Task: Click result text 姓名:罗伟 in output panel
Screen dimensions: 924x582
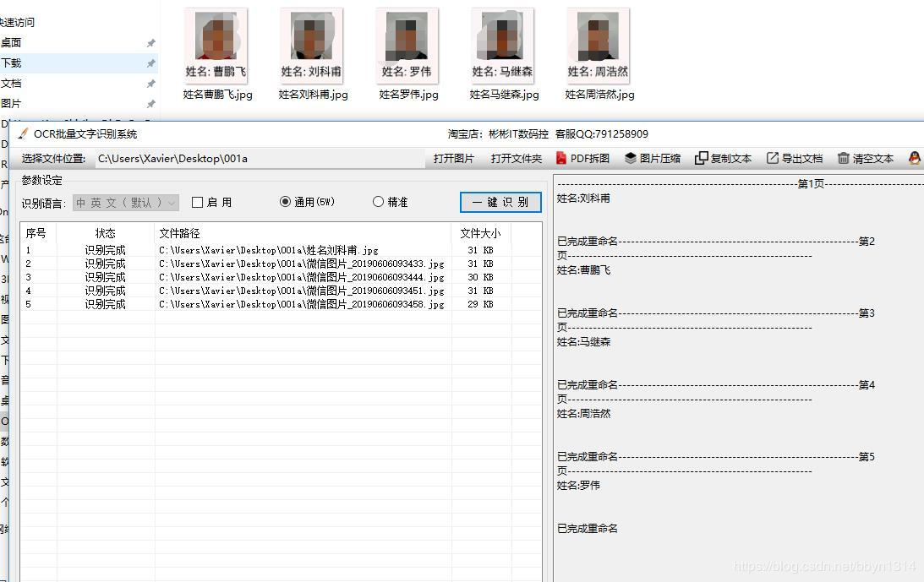Action: point(578,486)
